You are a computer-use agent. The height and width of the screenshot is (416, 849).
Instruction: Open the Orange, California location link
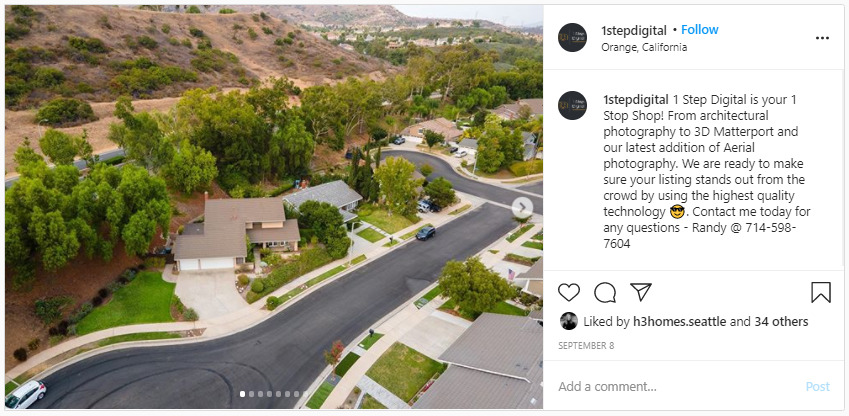pyautogui.click(x=644, y=47)
